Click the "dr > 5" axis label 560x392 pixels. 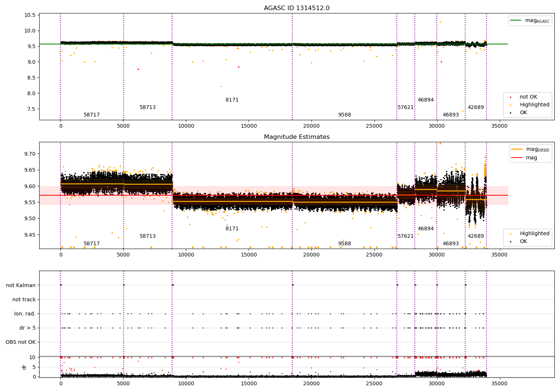click(28, 328)
